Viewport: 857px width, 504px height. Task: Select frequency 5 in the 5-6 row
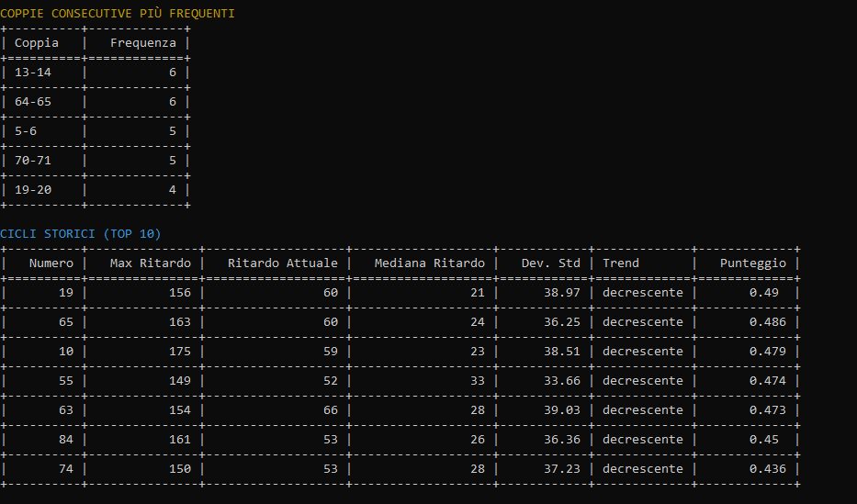click(173, 131)
